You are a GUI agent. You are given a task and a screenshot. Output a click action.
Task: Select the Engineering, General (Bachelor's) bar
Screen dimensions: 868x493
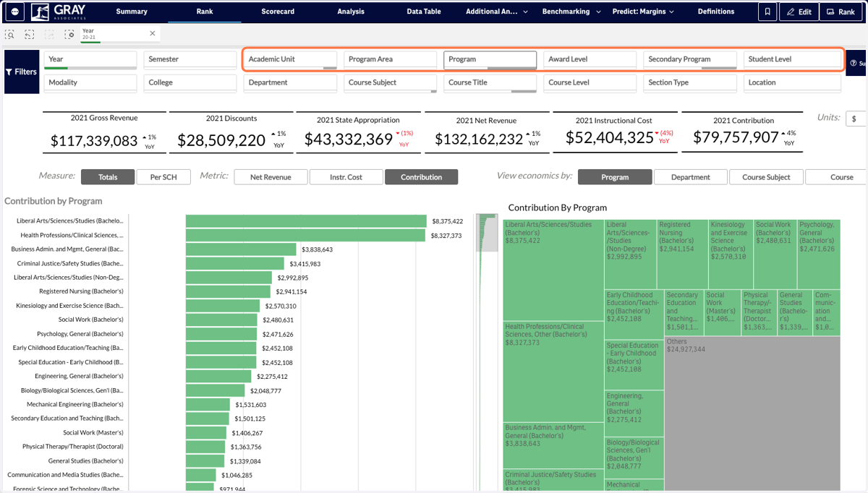[x=218, y=376]
